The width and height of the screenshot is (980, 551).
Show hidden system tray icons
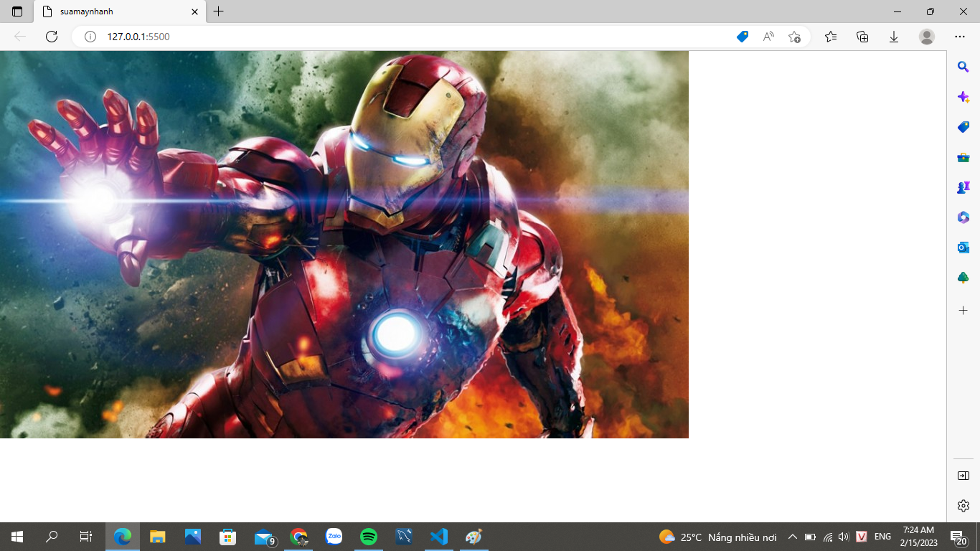tap(793, 537)
